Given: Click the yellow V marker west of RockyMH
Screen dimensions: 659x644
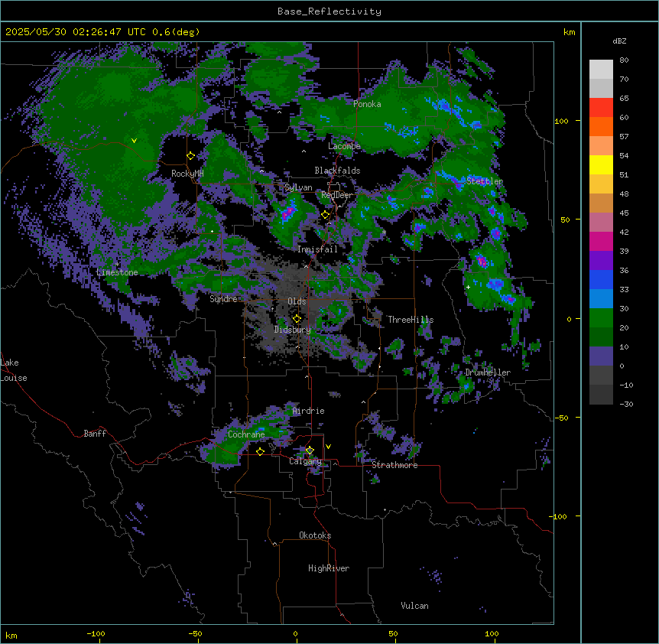Looking at the screenshot, I should (x=134, y=141).
